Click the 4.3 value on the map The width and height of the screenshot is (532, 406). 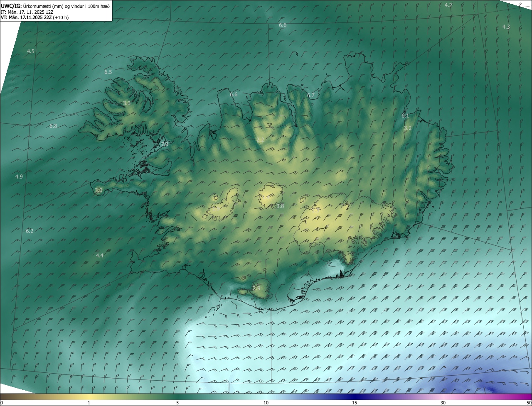[506, 27]
